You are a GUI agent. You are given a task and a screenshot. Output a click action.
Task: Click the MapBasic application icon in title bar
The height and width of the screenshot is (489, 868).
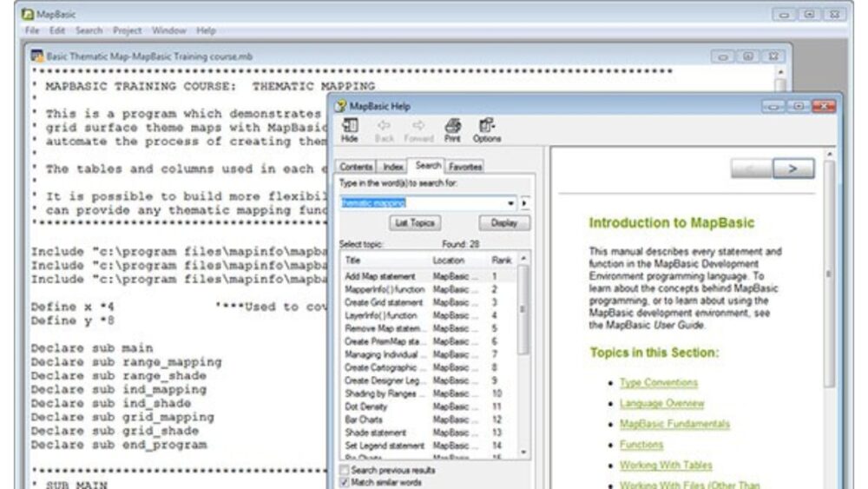[27, 14]
